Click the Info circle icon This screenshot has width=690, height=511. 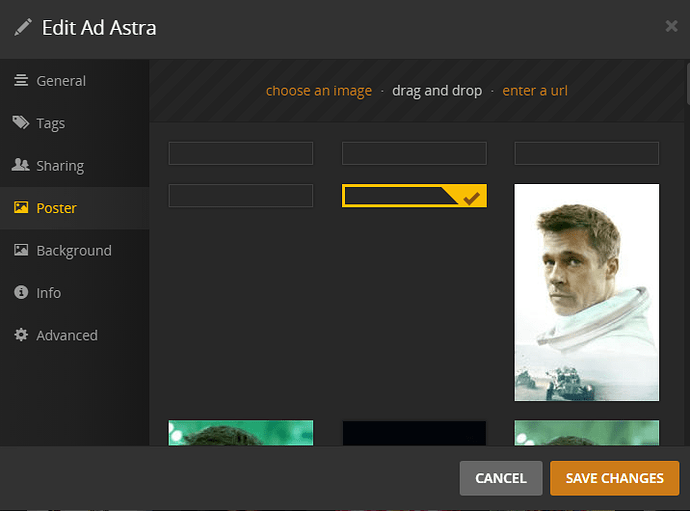(21, 293)
